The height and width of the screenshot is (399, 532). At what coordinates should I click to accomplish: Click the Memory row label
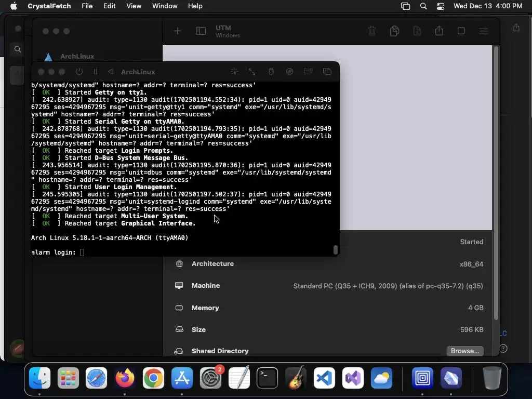pyautogui.click(x=205, y=308)
